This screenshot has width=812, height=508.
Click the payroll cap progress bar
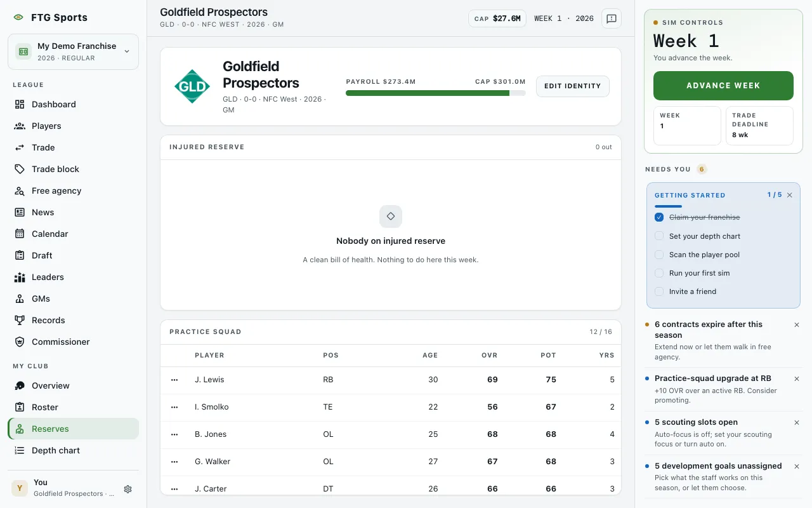(436, 93)
